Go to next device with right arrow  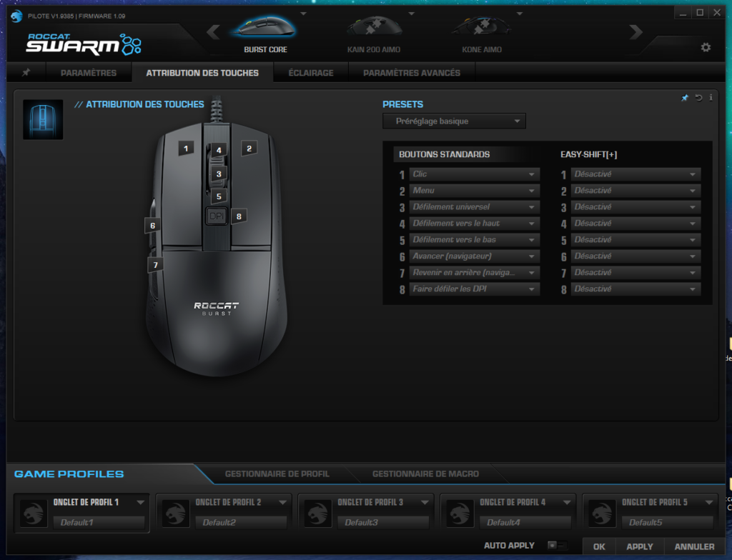pos(635,32)
